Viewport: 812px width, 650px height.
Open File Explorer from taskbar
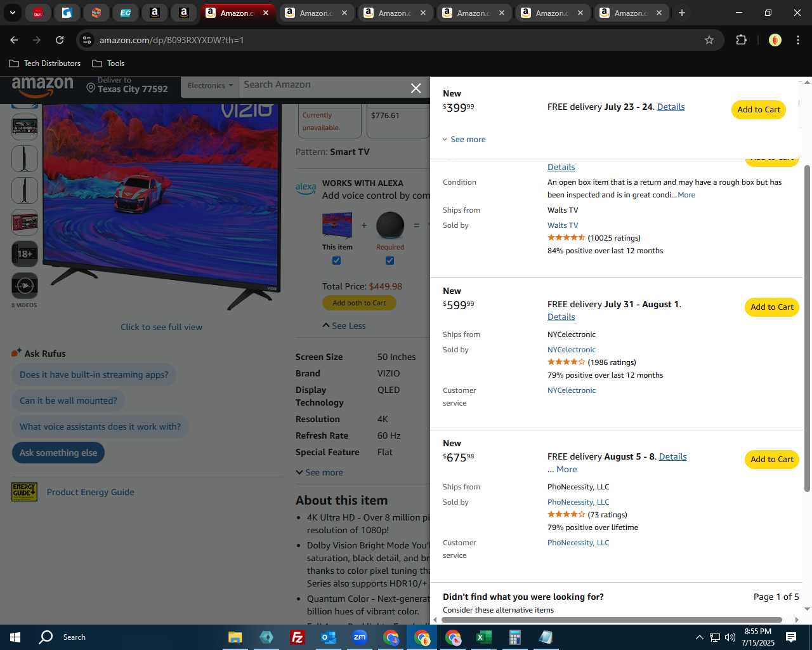click(235, 637)
